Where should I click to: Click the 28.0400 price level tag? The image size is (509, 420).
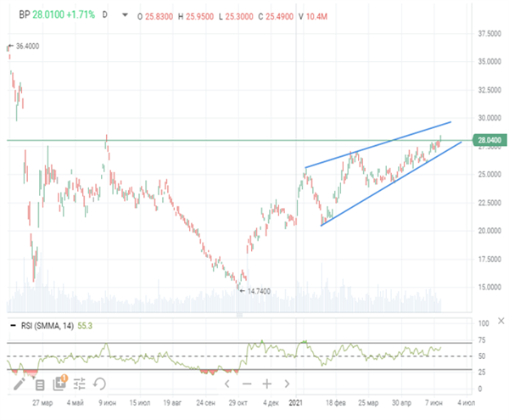(489, 140)
